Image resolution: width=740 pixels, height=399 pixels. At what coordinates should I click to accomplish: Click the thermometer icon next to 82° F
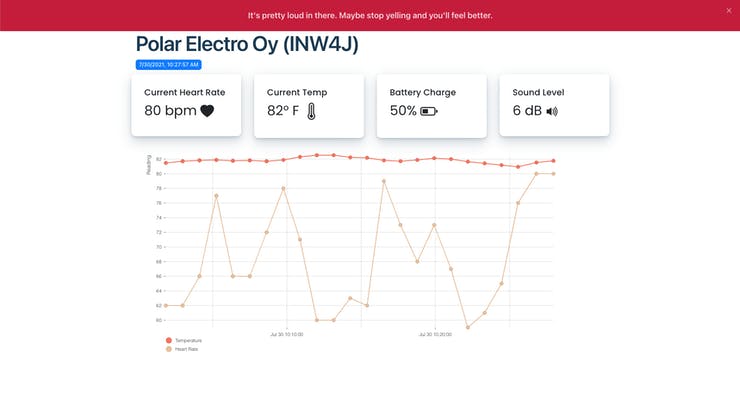[x=311, y=111]
